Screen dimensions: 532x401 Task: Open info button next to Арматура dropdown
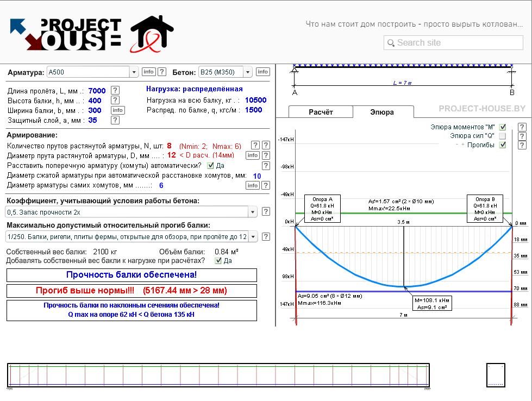(x=148, y=72)
